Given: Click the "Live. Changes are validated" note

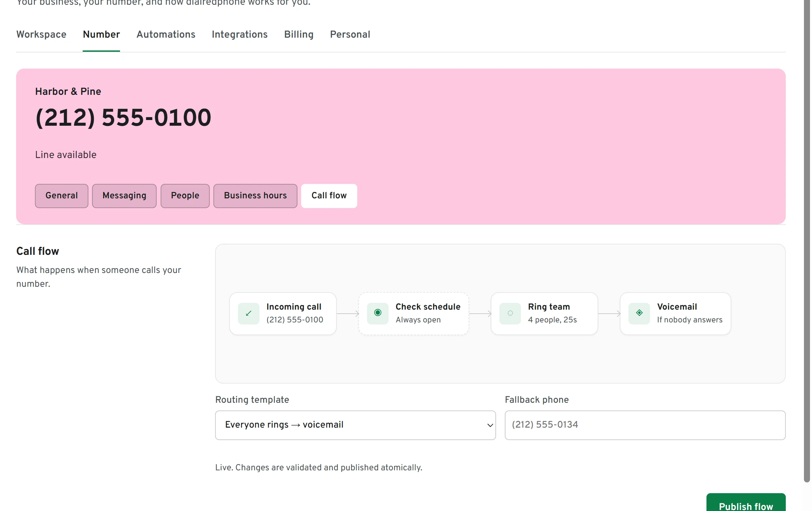Looking at the screenshot, I should pos(319,468).
